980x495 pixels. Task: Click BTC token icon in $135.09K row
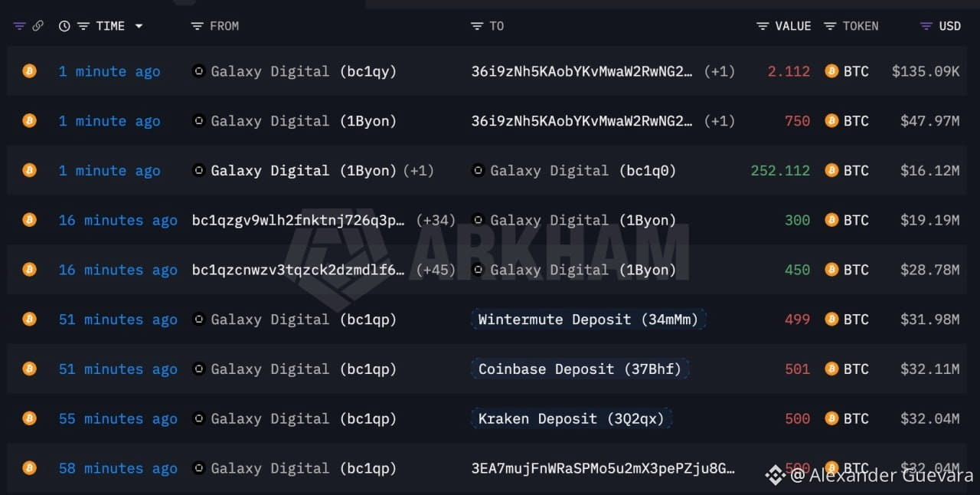tap(831, 71)
